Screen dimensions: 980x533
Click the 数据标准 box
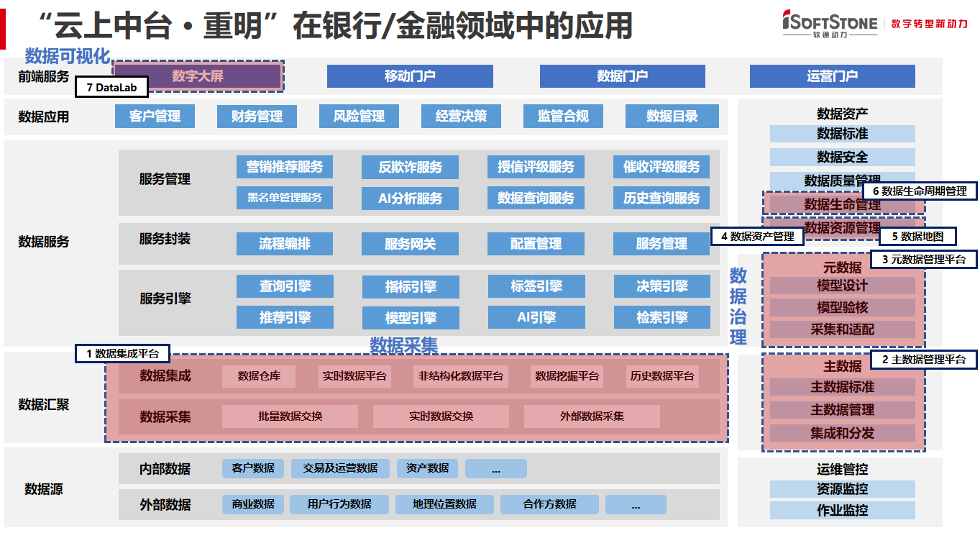click(843, 134)
